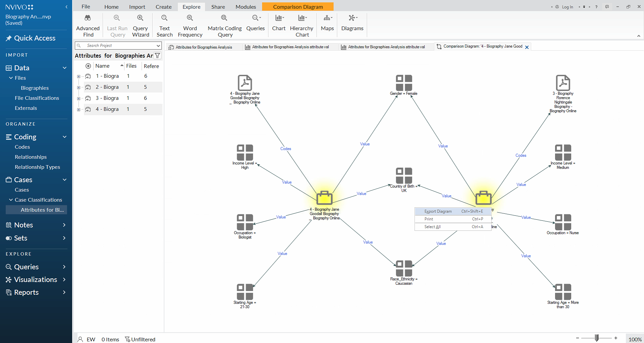Collapse the Coding section in sidebar

[x=64, y=137]
